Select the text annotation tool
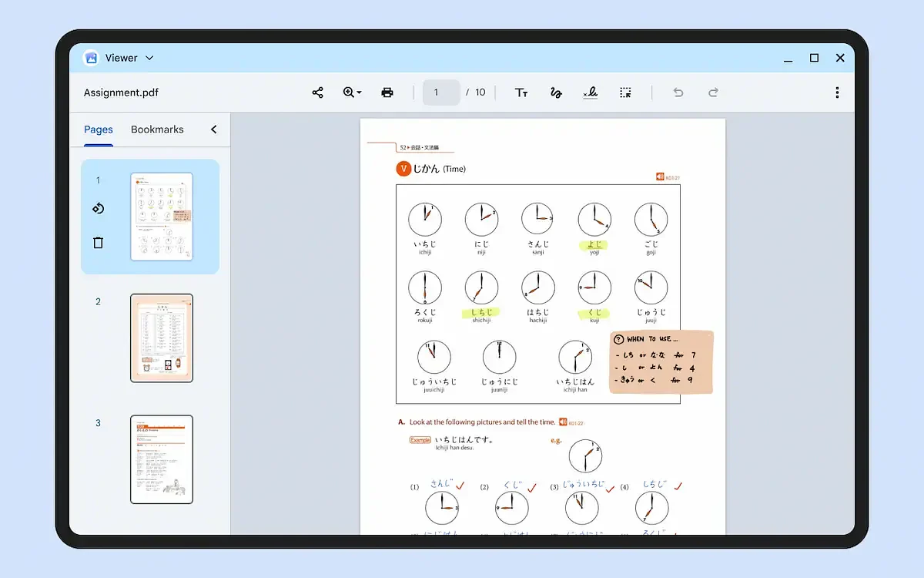Screen dimensions: 924x578 point(521,92)
